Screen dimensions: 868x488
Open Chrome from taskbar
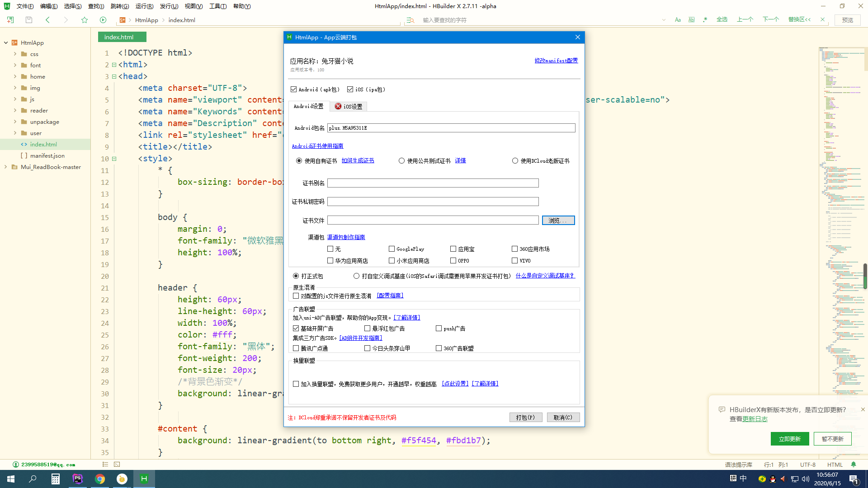[100, 479]
